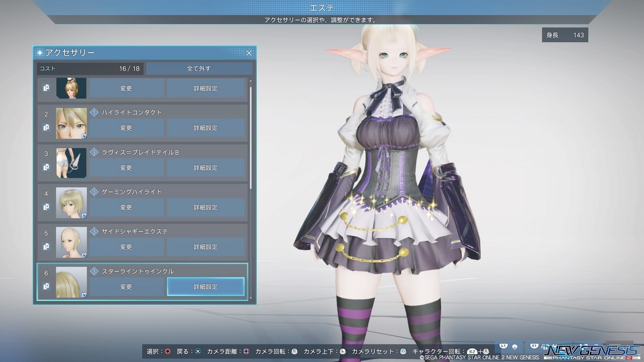The width and height of the screenshot is (644, 362).
Task: Select the スターライントゥインクル thumbnail
Action: [71, 282]
